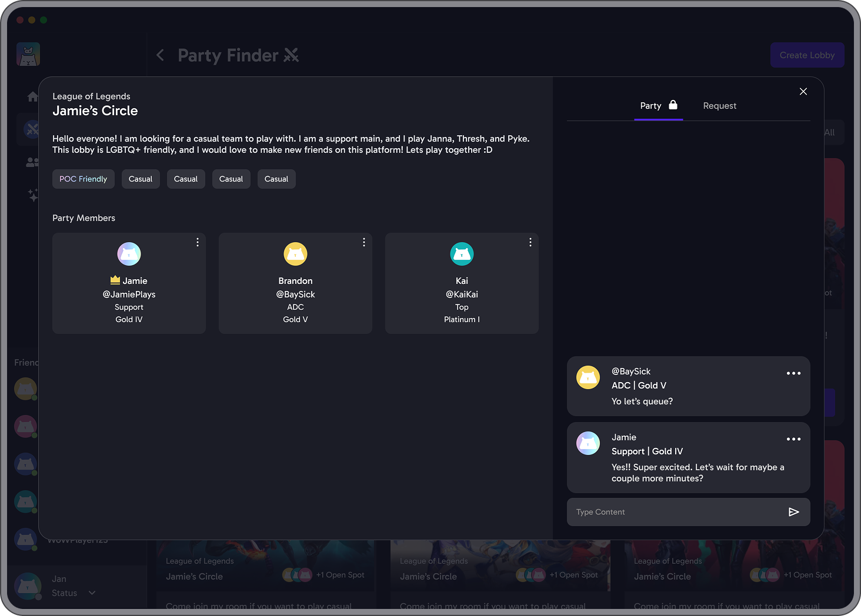Click the @KaiKai handle on Kai's card
Image resolution: width=861 pixels, height=616 pixels.
(x=462, y=294)
